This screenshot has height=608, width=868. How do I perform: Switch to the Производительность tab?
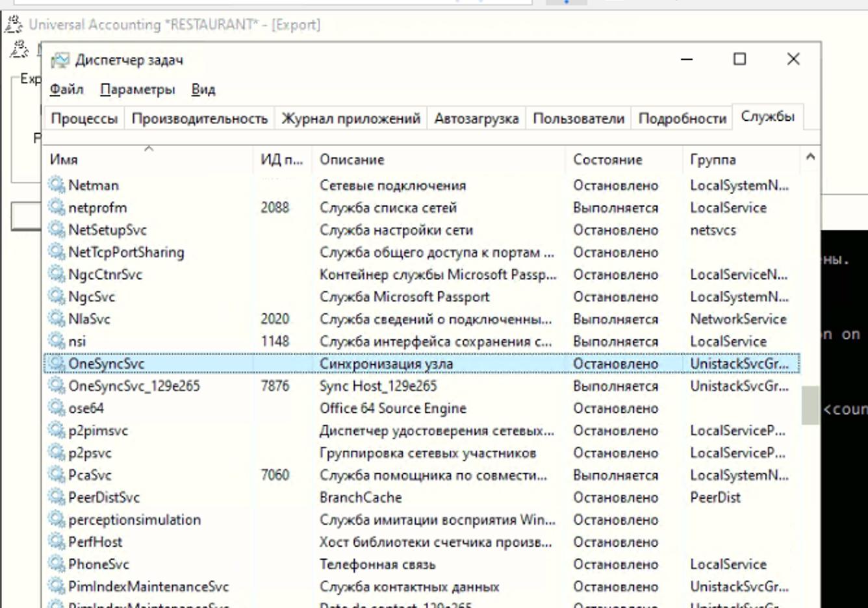tap(199, 118)
